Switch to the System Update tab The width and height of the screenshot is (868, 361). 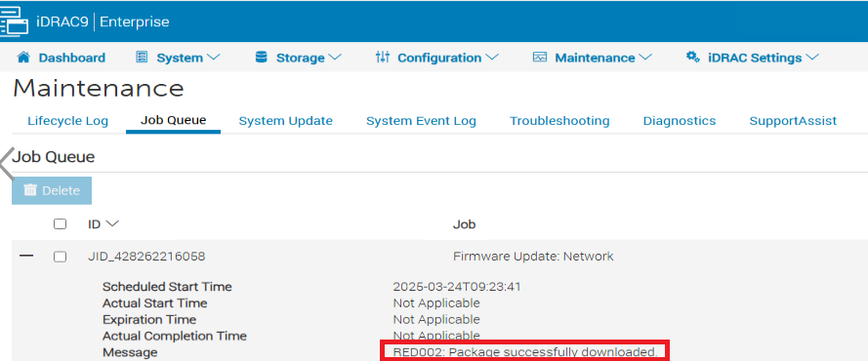pos(286,121)
